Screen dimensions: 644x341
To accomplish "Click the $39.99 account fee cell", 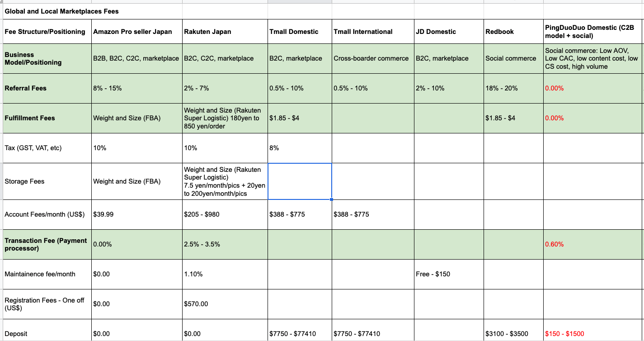I will click(x=137, y=214).
